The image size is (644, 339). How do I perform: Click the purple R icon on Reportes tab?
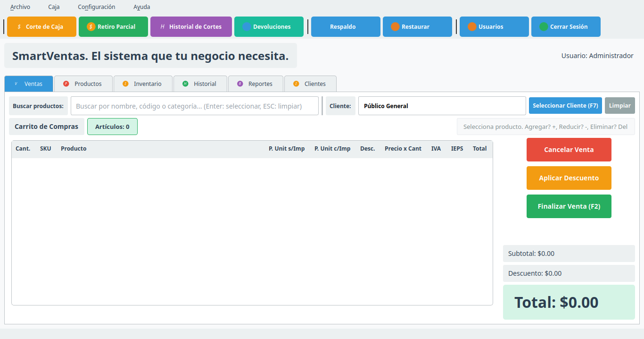coord(240,84)
